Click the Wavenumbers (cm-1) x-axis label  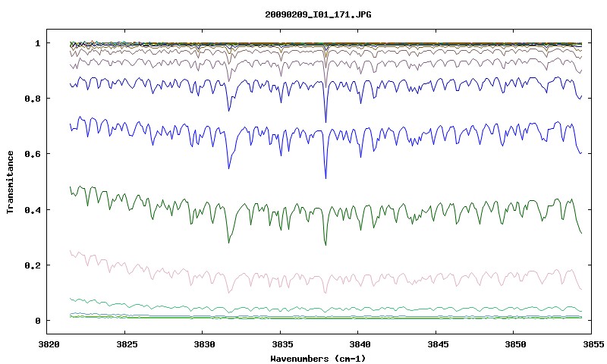pyautogui.click(x=318, y=359)
